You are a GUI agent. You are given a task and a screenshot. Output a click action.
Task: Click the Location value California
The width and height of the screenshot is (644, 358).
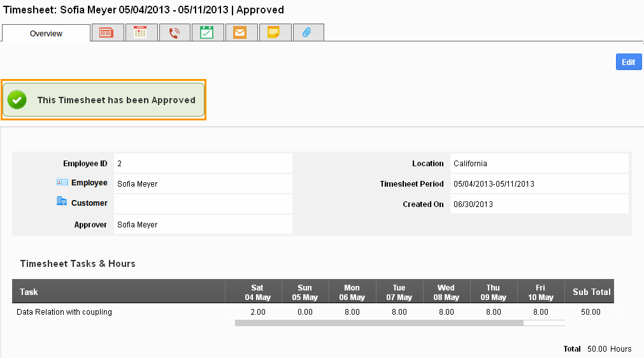point(470,164)
